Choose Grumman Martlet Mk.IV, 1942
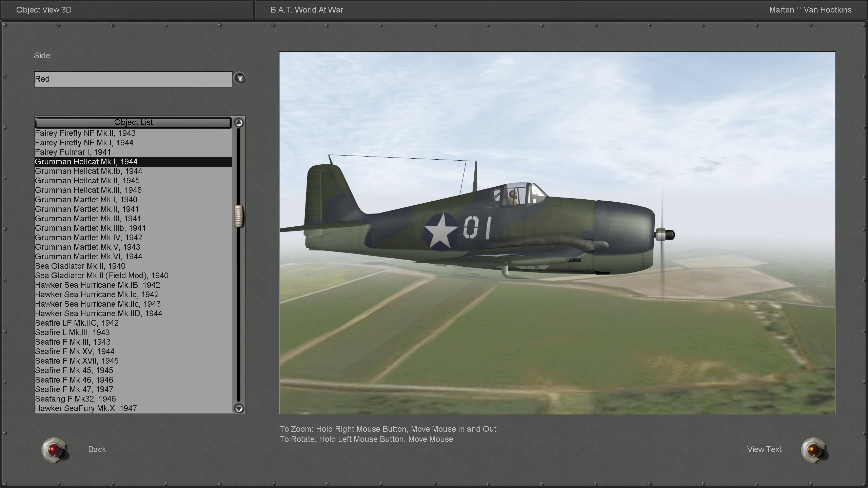Image resolution: width=868 pixels, height=488 pixels. pos(88,238)
